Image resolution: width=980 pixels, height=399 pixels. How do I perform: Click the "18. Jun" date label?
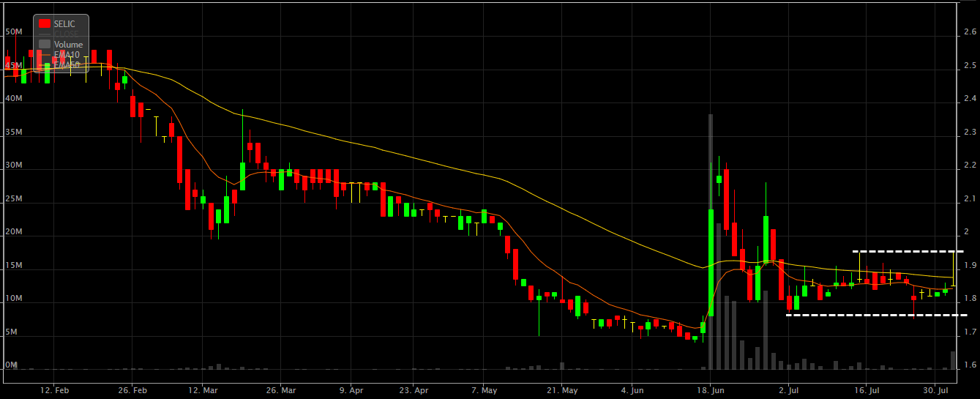pos(710,390)
